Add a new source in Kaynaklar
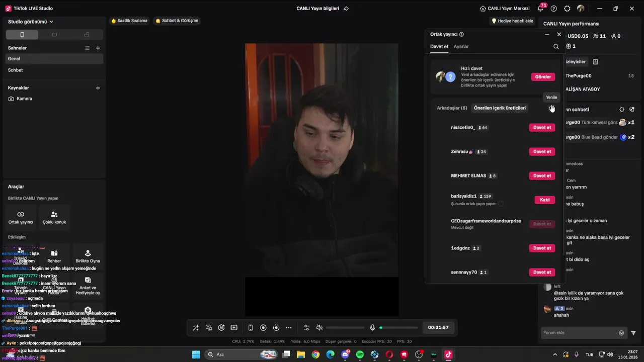The width and height of the screenshot is (644, 362). point(98,88)
